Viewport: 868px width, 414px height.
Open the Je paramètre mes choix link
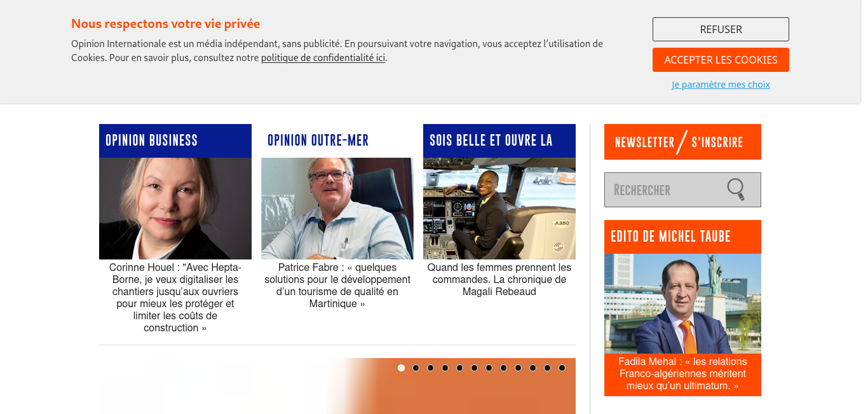[721, 85]
